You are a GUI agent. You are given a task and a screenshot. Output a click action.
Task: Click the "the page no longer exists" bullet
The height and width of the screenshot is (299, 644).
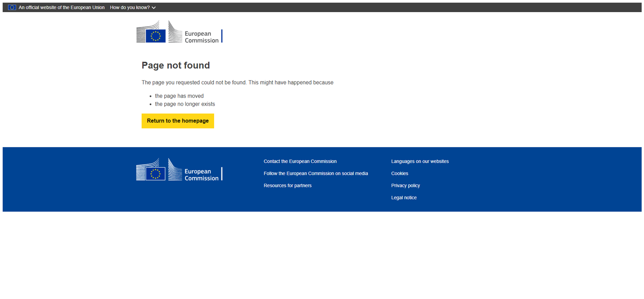[185, 104]
